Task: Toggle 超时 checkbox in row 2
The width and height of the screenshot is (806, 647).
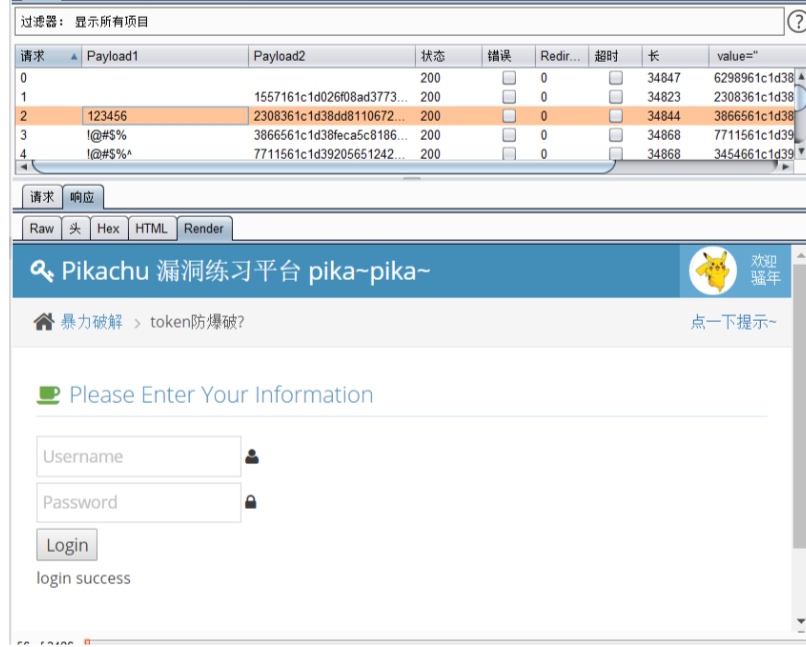Action: pos(616,116)
